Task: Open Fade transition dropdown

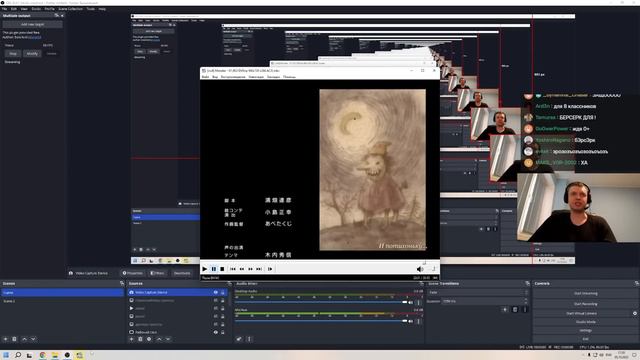Action: click(478, 292)
